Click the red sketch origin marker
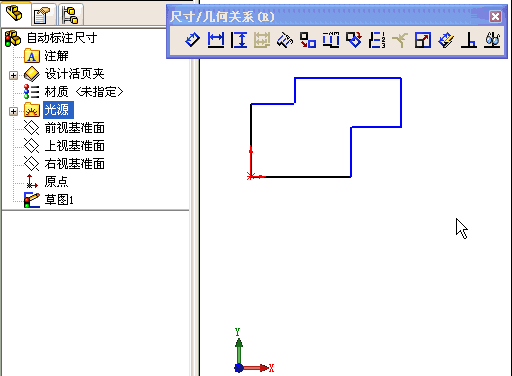 point(251,176)
